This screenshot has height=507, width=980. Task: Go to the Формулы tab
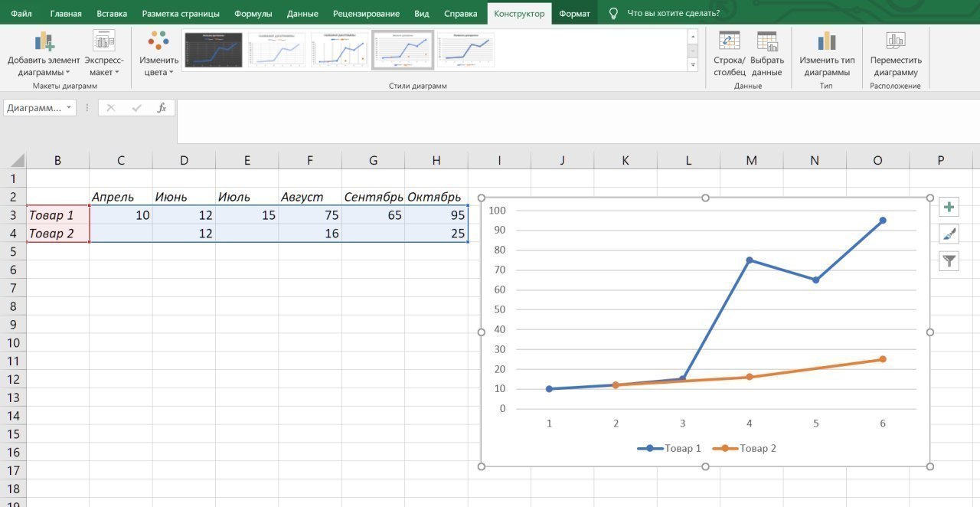point(253,14)
